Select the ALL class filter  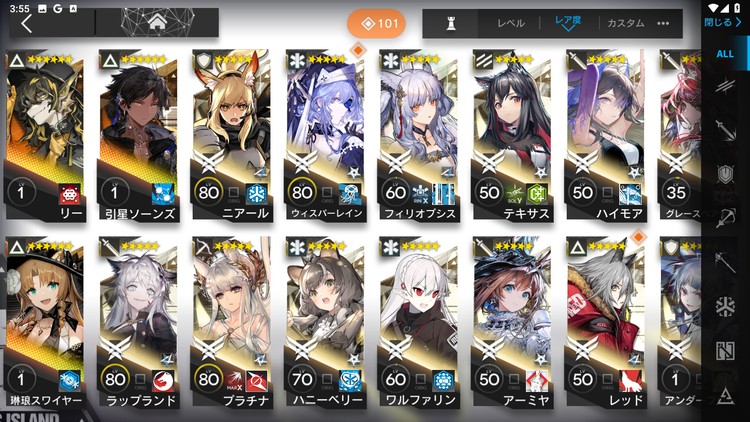tap(725, 54)
